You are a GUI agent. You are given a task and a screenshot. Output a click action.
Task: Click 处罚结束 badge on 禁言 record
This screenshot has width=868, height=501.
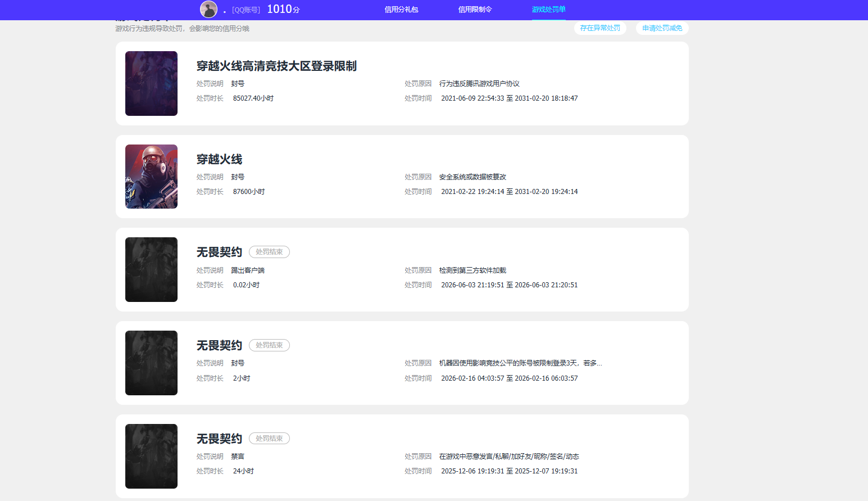pyautogui.click(x=269, y=439)
